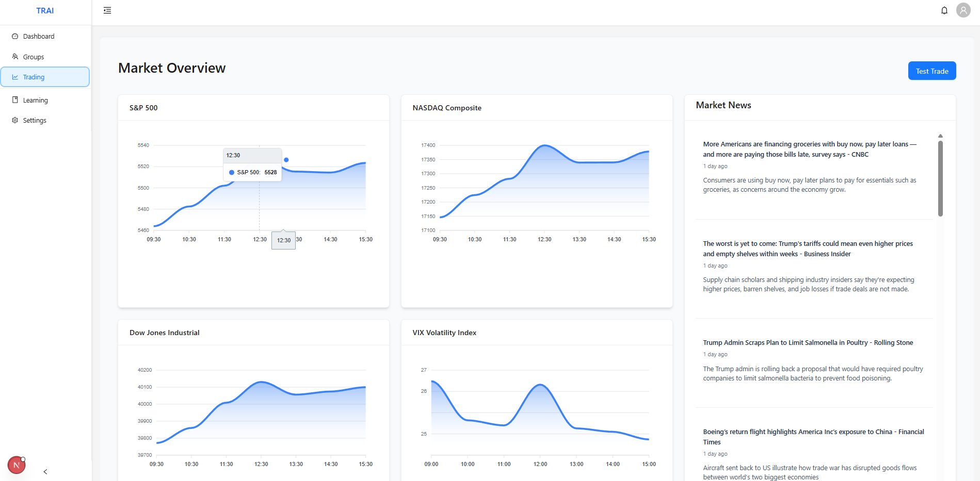Open the Salmonella in Poultry Rolling Stone headline
Viewport: 980px width, 481px height.
[x=808, y=342]
